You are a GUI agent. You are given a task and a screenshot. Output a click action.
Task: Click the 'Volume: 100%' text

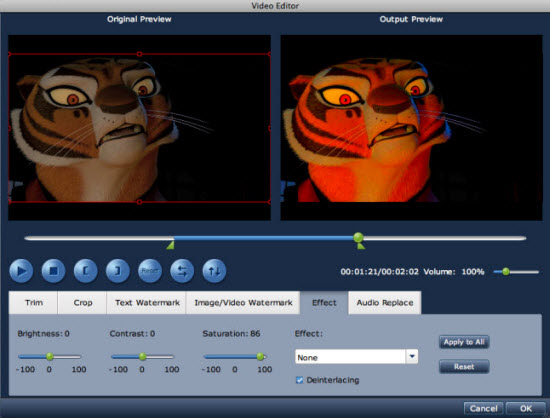(x=454, y=272)
